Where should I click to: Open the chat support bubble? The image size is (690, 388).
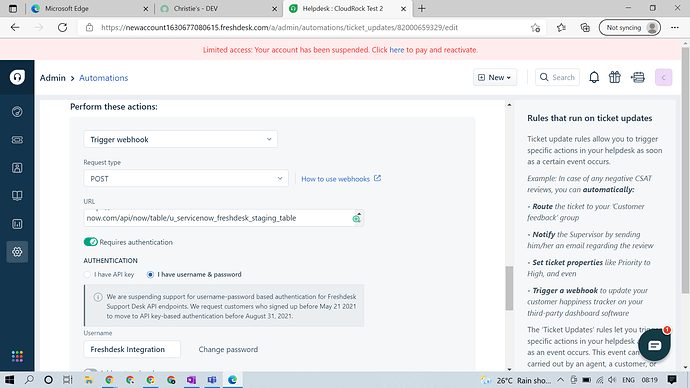pyautogui.click(x=654, y=345)
